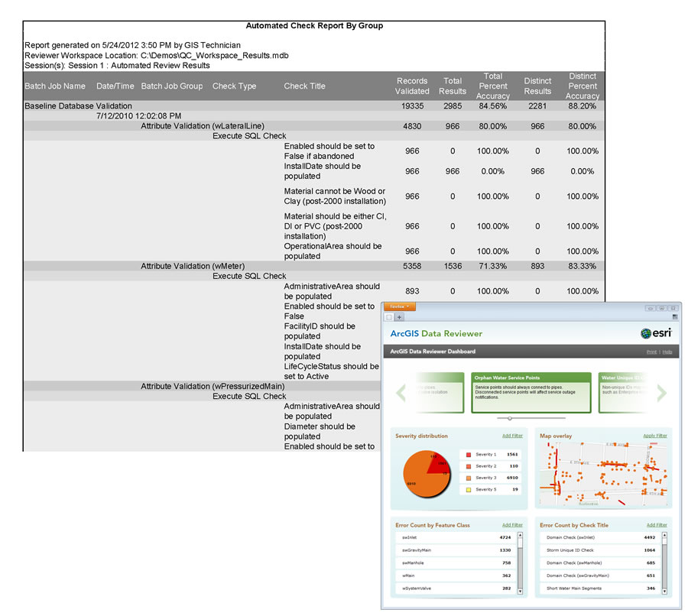Open the Firefox menu button
The height and width of the screenshot is (616, 688).
[399, 306]
